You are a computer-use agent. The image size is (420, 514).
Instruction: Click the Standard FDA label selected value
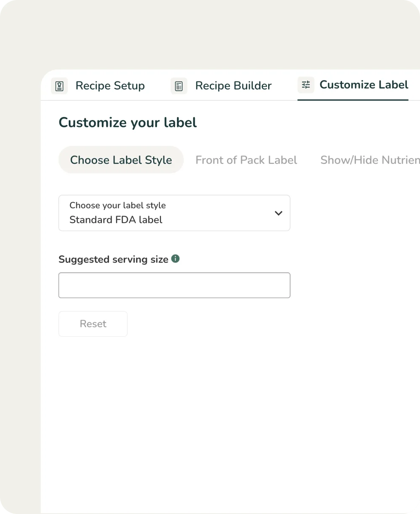(x=116, y=220)
